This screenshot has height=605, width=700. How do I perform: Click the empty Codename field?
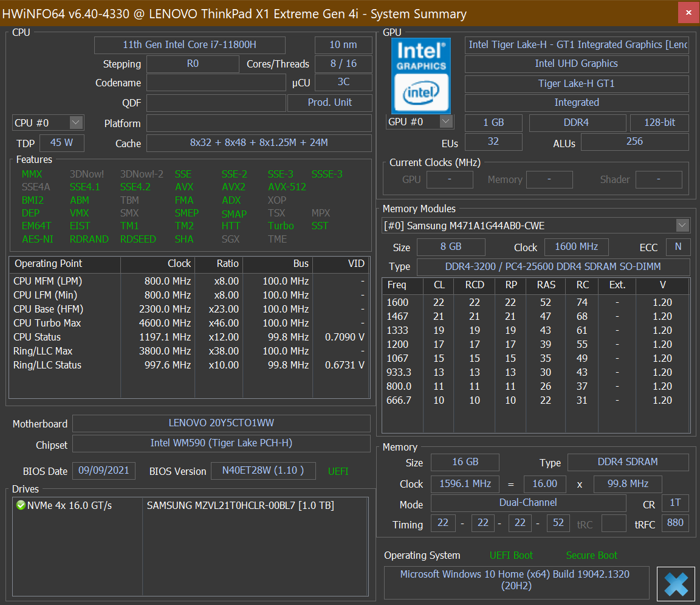(216, 83)
